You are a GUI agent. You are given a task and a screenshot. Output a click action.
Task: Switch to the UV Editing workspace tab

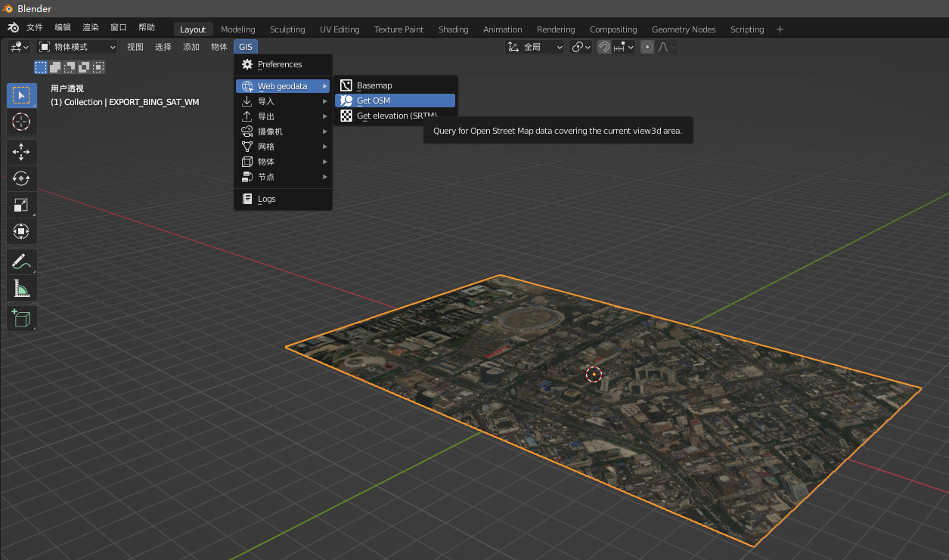click(340, 29)
